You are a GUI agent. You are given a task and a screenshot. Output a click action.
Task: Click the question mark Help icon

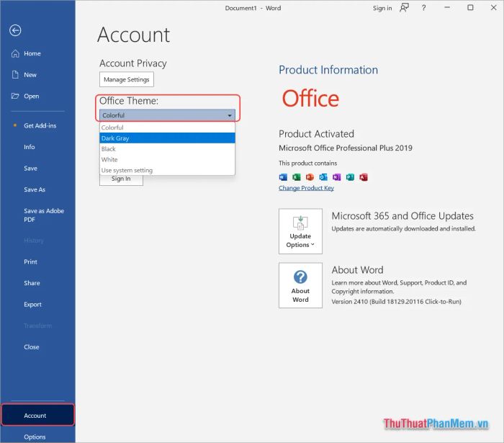click(x=423, y=8)
